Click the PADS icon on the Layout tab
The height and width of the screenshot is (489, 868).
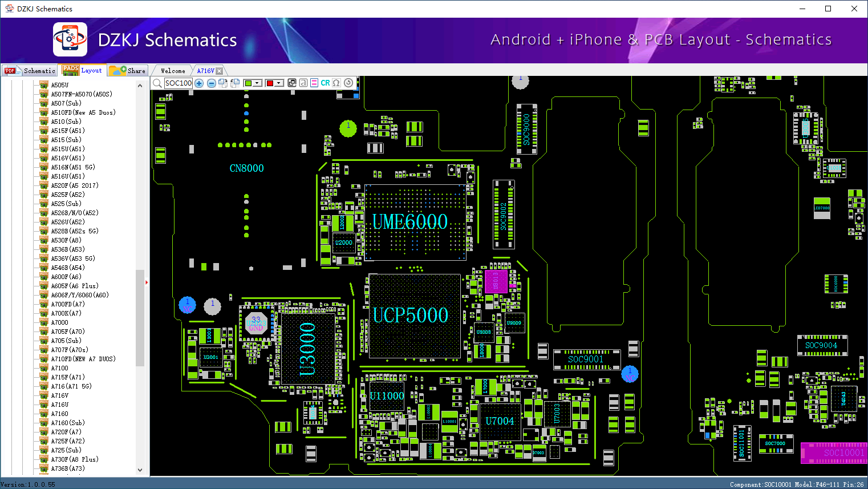tap(71, 70)
